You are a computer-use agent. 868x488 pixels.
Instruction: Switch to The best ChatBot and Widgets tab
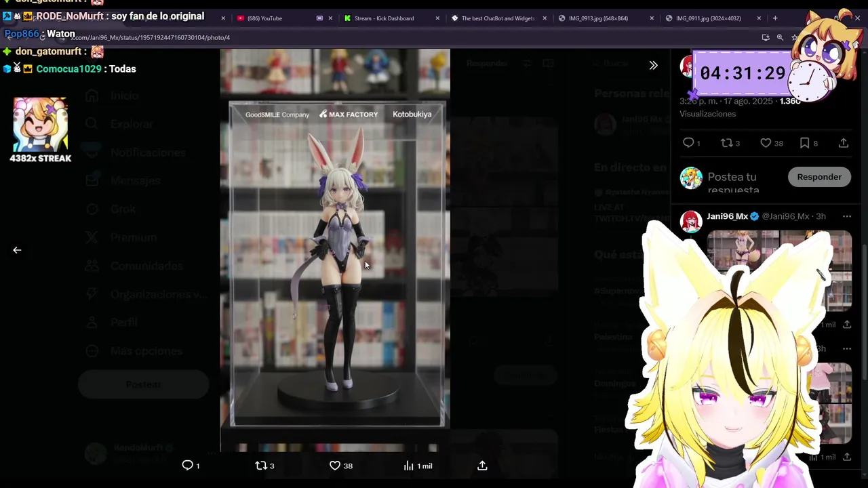click(498, 18)
